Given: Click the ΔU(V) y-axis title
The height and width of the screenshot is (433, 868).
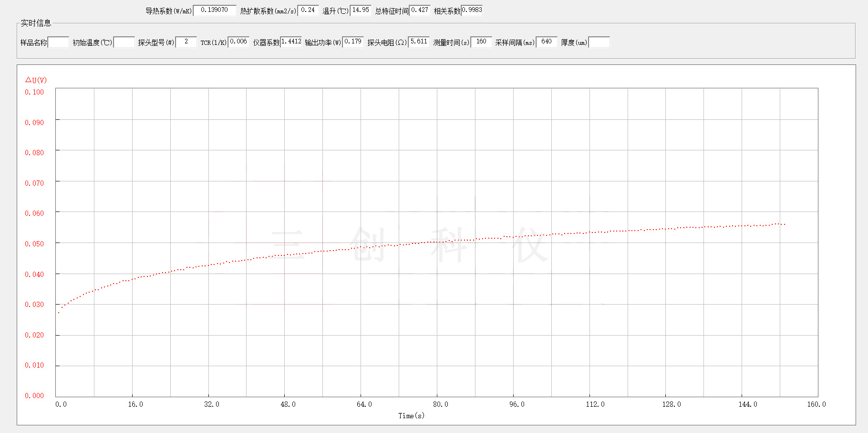Looking at the screenshot, I should [x=36, y=80].
